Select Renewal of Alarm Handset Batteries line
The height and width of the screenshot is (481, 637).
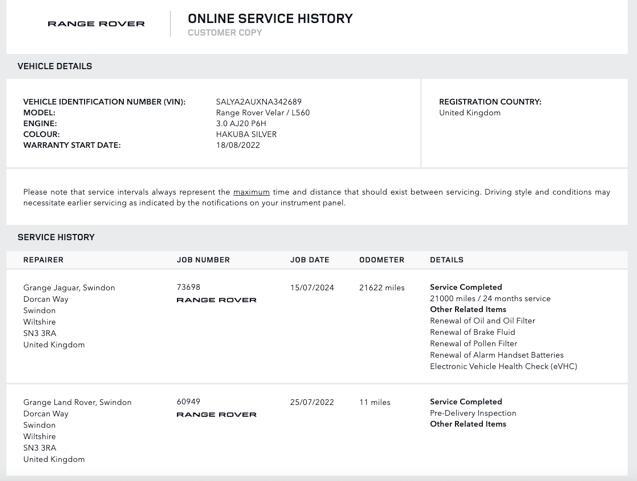pos(497,355)
